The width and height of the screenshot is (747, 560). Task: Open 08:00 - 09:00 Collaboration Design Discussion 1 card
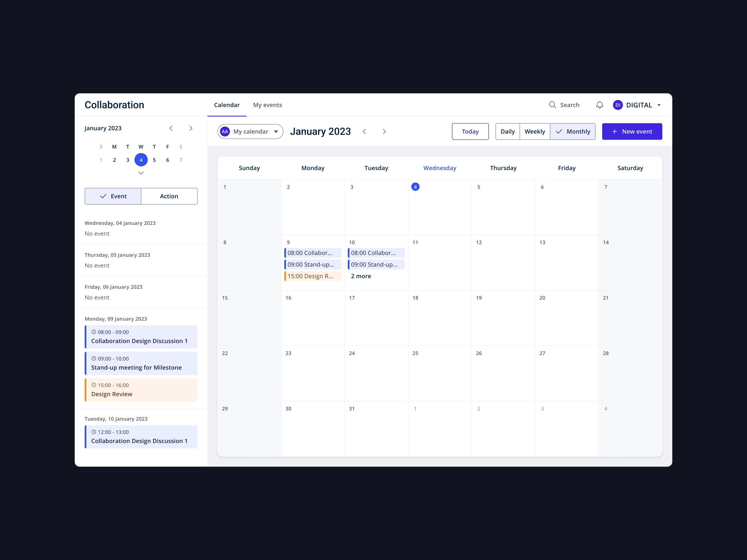[x=141, y=337]
